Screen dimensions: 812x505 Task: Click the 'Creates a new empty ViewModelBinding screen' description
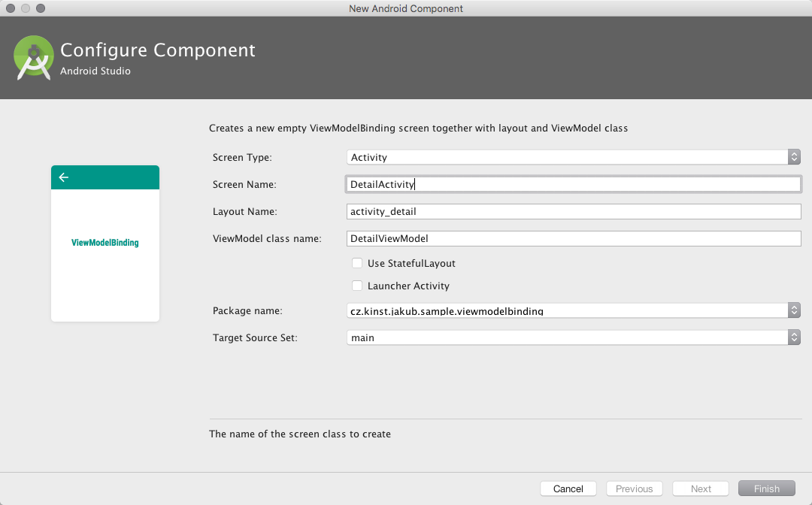(419, 128)
